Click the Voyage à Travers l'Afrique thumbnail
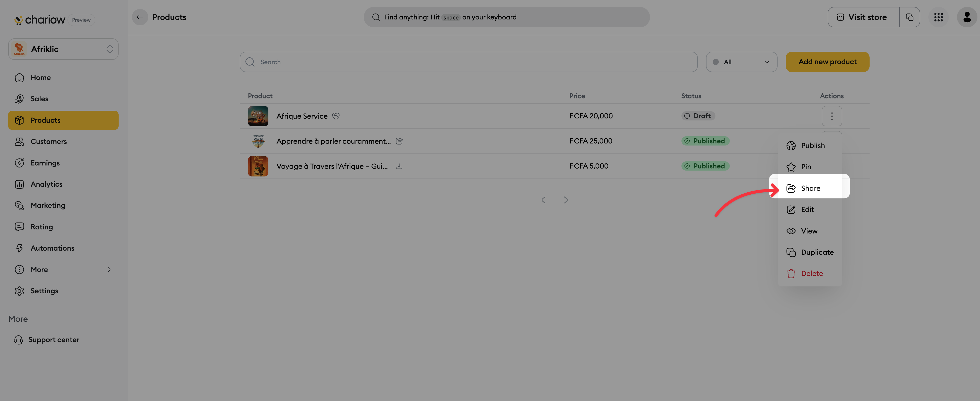The width and height of the screenshot is (980, 401). pyautogui.click(x=258, y=166)
